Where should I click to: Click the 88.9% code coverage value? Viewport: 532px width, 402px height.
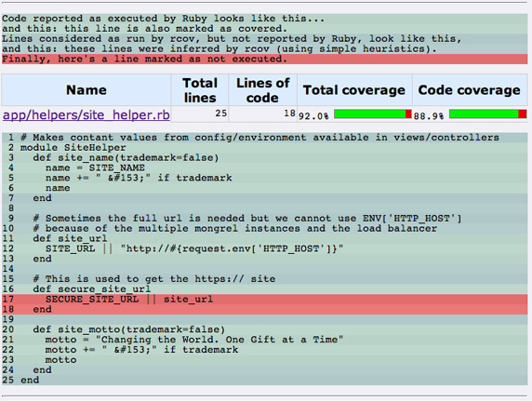click(429, 116)
